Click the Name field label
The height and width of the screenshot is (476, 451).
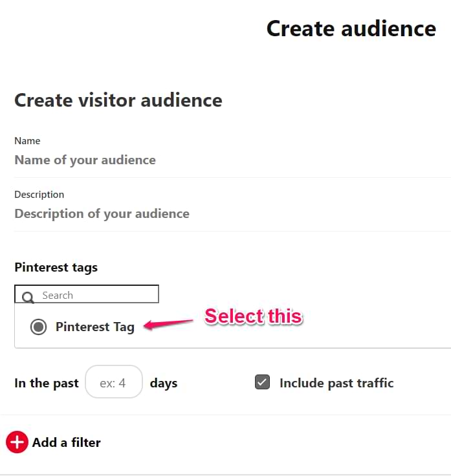point(27,141)
